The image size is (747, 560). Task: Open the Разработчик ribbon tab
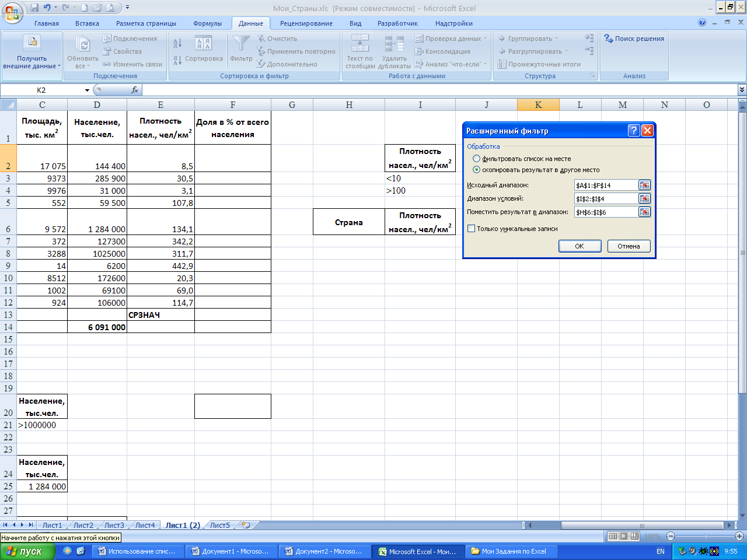click(397, 23)
